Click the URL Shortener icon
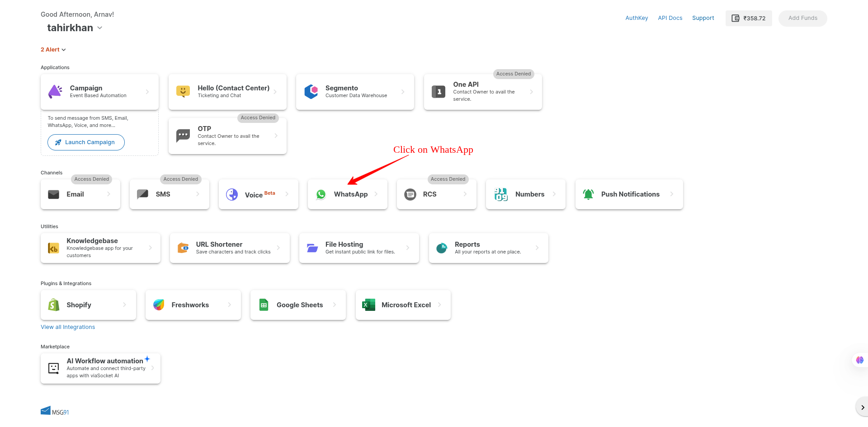This screenshot has height=427, width=868. point(183,248)
